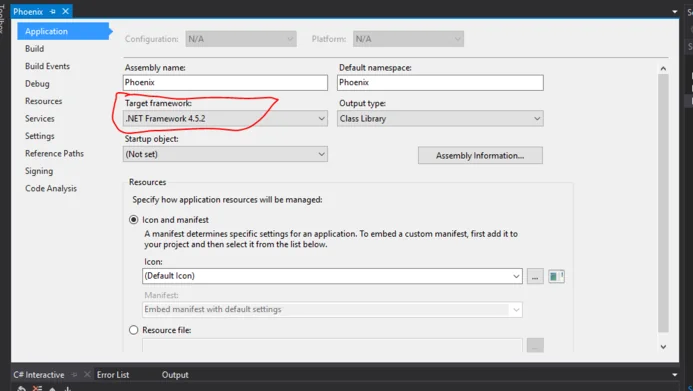The width and height of the screenshot is (693, 391).
Task: Open the bottom panel window options arrow
Action: pyautogui.click(x=675, y=375)
